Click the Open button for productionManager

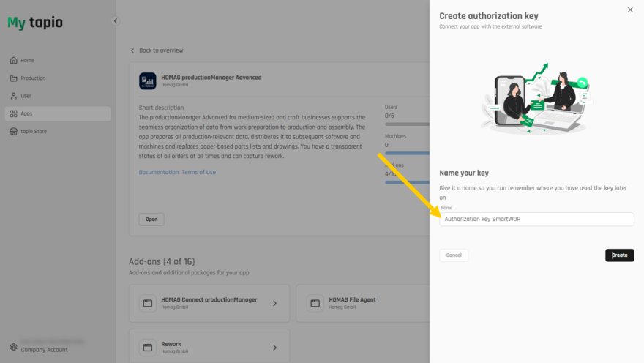[151, 220]
